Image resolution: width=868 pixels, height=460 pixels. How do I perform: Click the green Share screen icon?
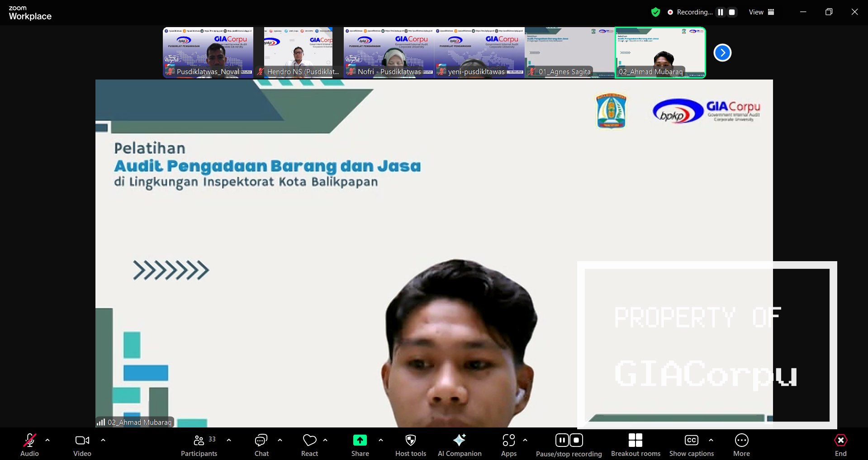point(360,440)
